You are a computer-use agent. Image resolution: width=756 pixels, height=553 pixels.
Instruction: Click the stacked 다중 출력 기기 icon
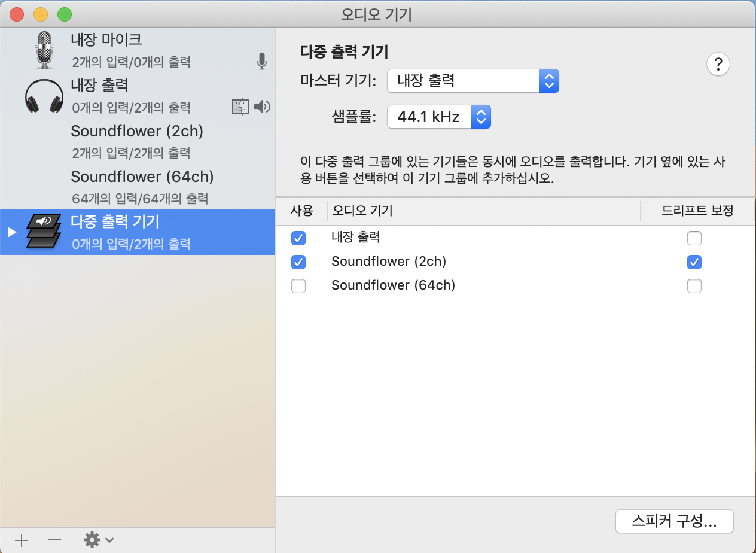click(x=44, y=232)
